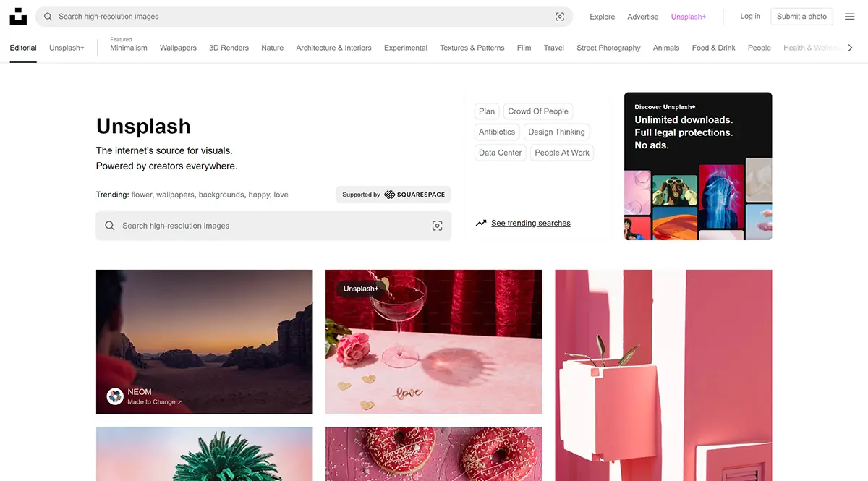868x481 pixels.
Task: Click Made to Change link
Action: [x=155, y=402]
